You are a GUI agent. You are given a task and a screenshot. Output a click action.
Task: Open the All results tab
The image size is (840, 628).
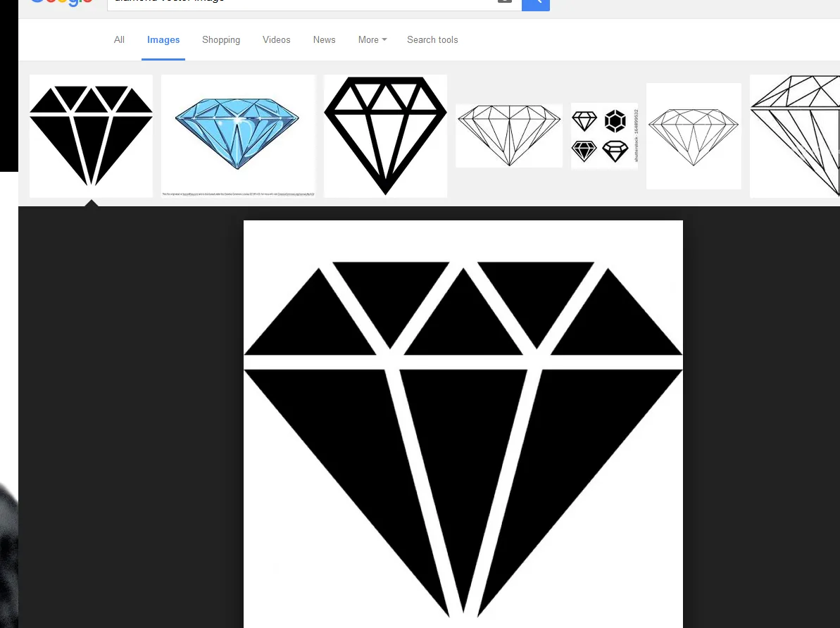[x=119, y=39]
